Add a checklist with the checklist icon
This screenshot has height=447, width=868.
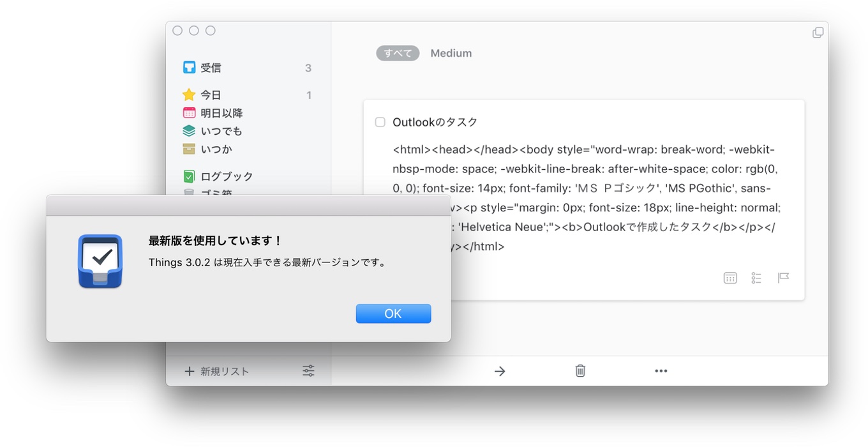click(756, 278)
